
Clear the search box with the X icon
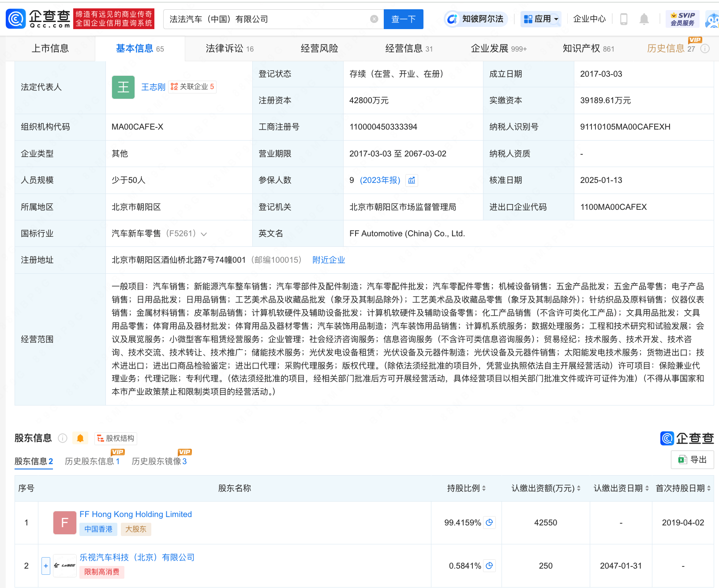tap(374, 19)
